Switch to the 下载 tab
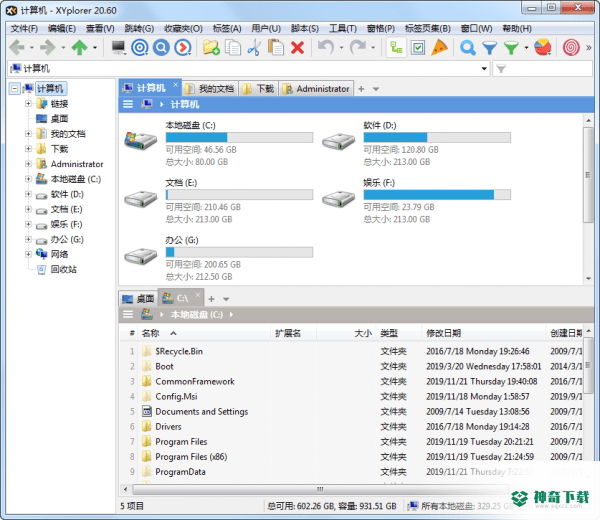 pyautogui.click(x=258, y=89)
